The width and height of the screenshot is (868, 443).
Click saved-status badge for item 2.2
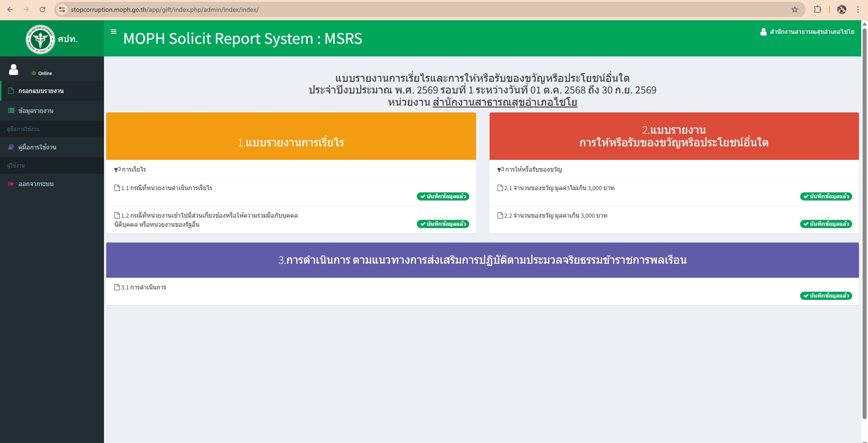tap(826, 224)
